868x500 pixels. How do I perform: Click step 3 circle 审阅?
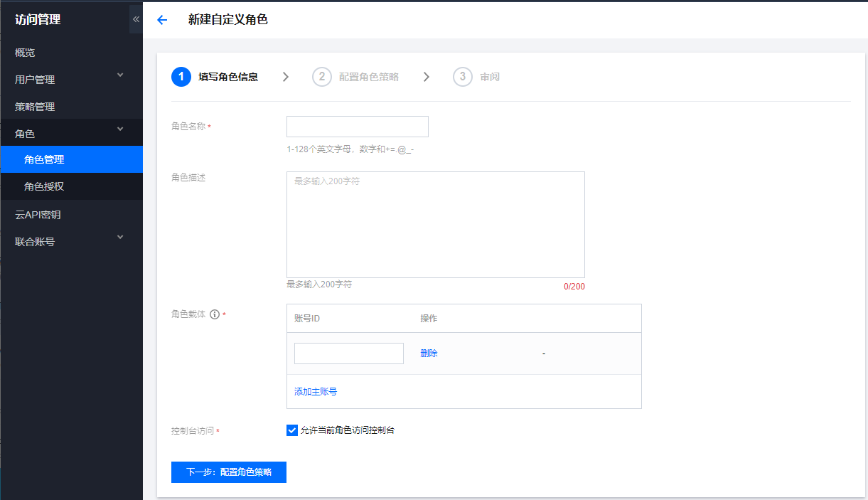pos(463,77)
